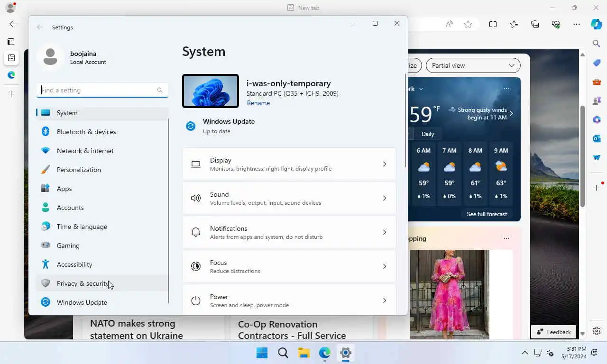Click the boojaina user account avatar
This screenshot has height=364, width=607.
pos(50,57)
